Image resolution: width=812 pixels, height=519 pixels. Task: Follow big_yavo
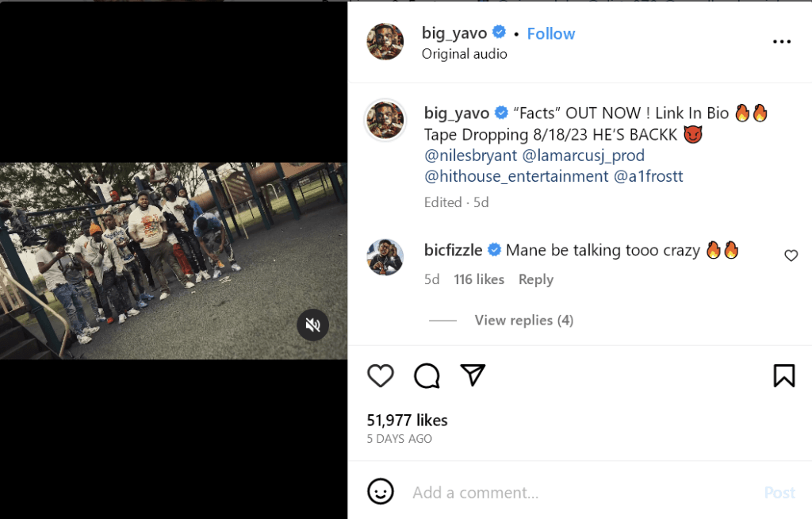[551, 33]
